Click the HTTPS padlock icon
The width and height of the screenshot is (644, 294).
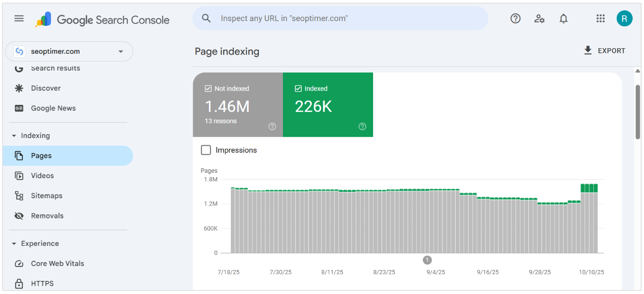[x=19, y=283]
